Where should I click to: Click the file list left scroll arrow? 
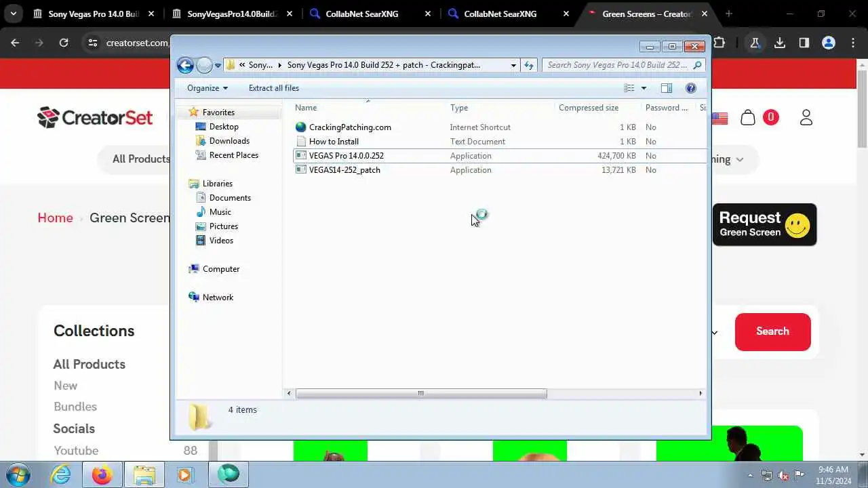[x=289, y=393]
